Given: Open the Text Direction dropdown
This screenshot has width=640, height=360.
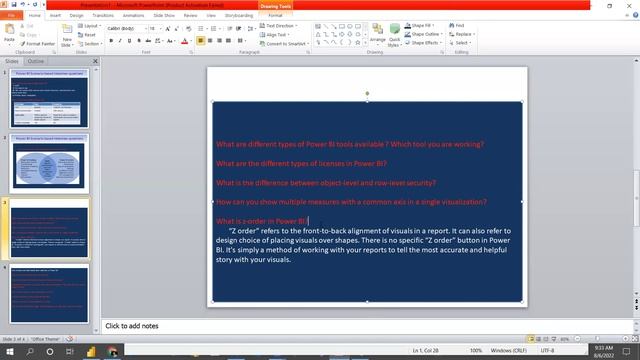Looking at the screenshot, I should [278, 26].
